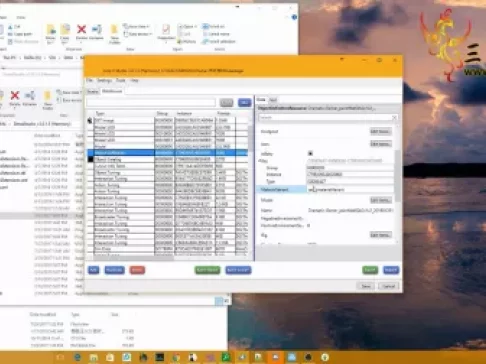Click the MaterialVariant value field

(350, 189)
